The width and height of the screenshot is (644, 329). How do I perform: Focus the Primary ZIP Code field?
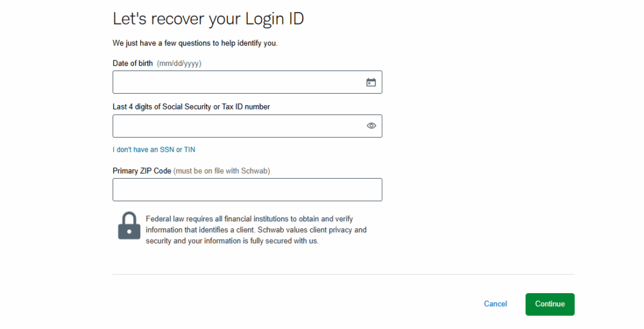tap(247, 190)
